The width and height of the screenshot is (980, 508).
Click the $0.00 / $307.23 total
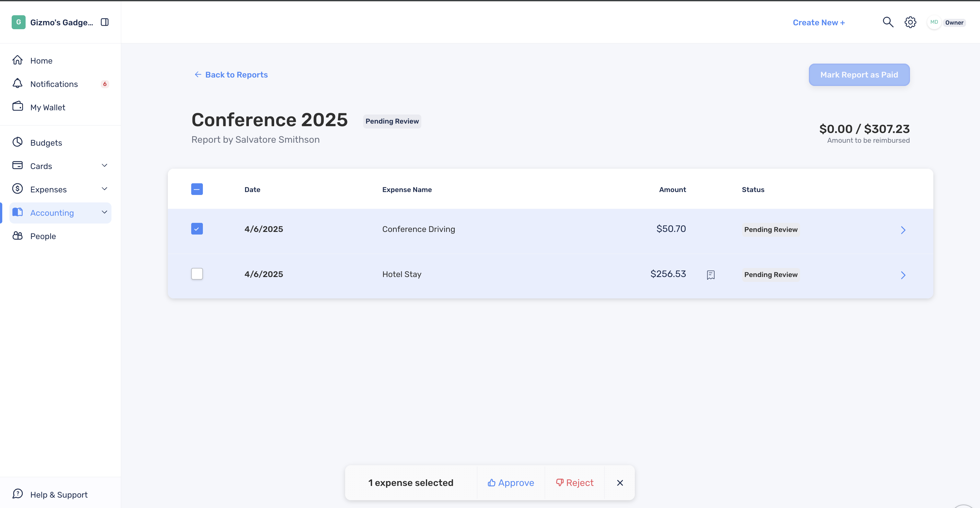pos(864,129)
